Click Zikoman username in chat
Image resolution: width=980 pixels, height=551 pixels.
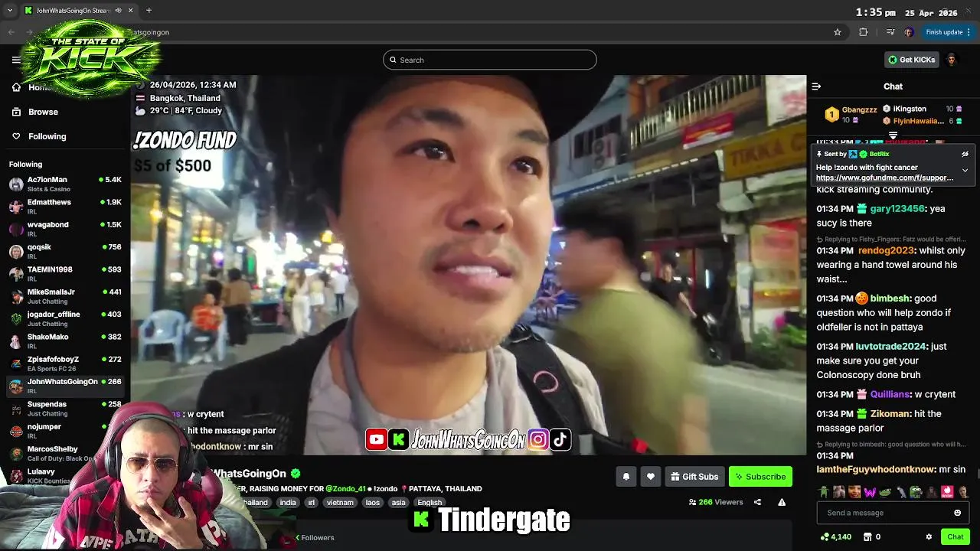(x=890, y=414)
